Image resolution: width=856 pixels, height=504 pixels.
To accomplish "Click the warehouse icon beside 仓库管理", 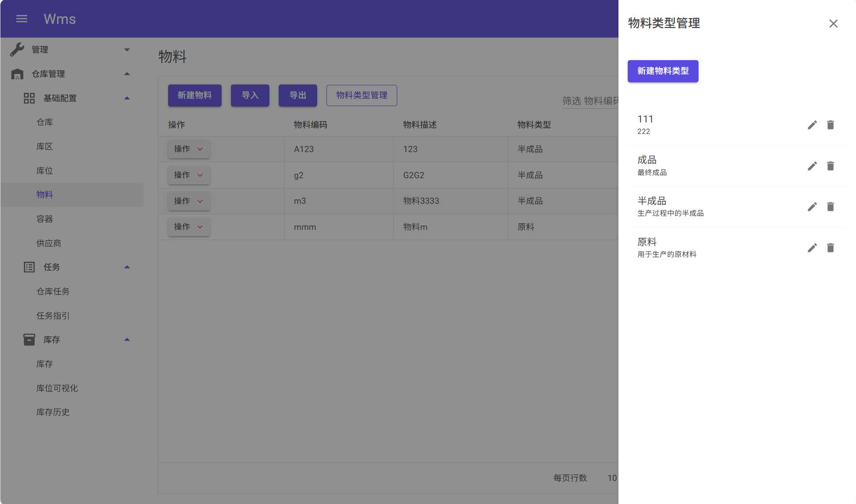I will click(17, 74).
